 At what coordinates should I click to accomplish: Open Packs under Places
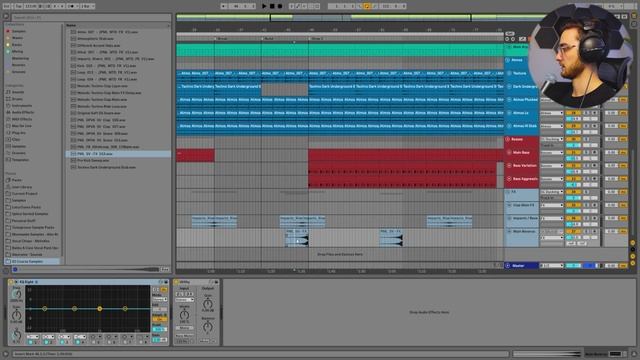click(16, 180)
